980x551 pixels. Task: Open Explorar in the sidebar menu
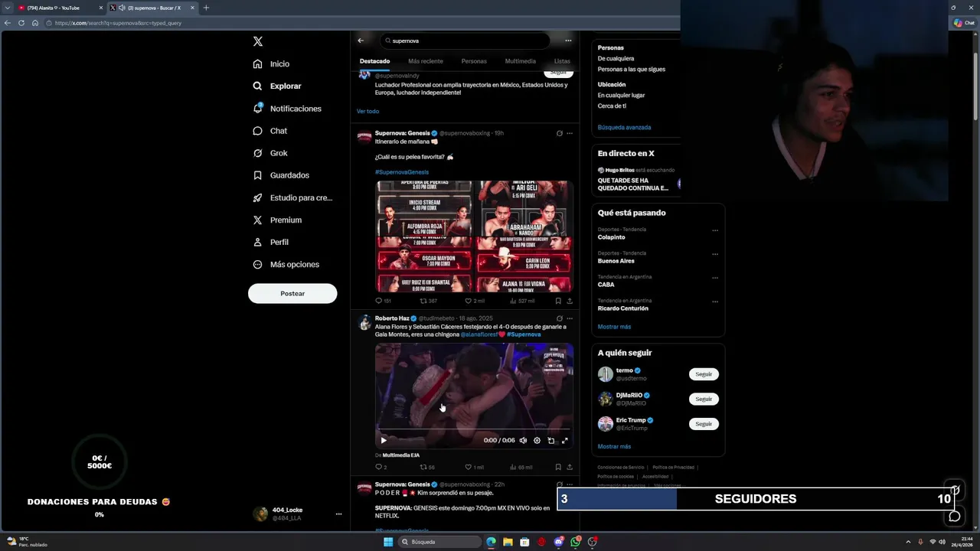pyautogui.click(x=276, y=86)
